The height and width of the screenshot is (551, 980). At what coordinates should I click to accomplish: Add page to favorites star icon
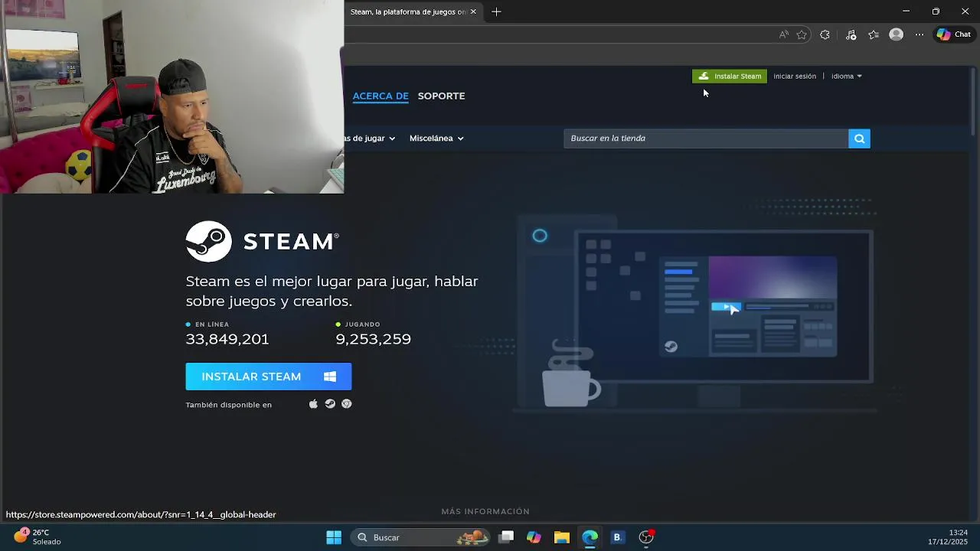click(x=802, y=34)
